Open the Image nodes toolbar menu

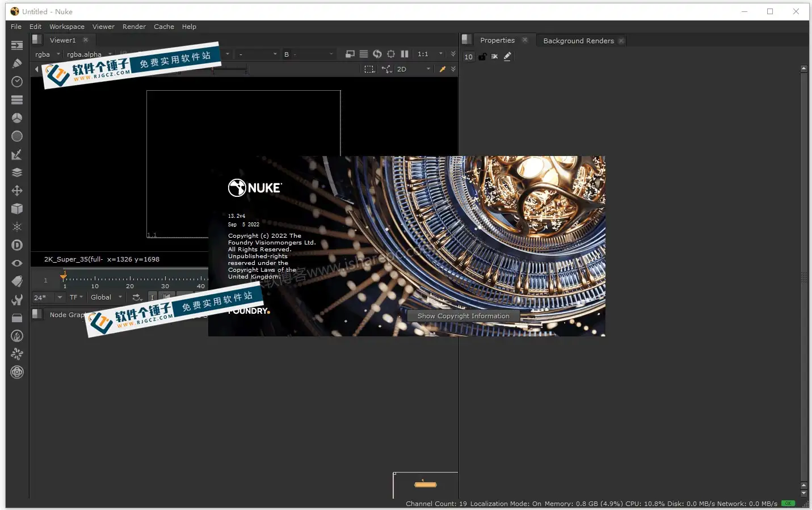[17, 45]
